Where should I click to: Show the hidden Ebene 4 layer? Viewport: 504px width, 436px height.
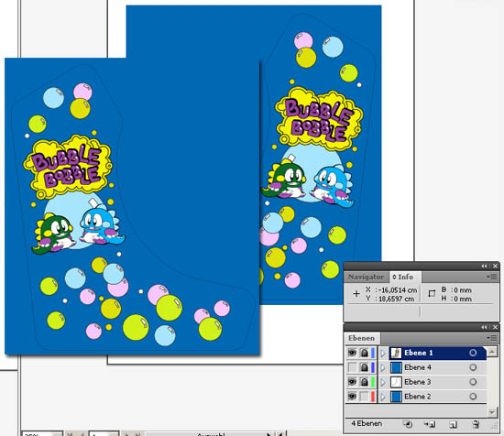click(x=352, y=367)
